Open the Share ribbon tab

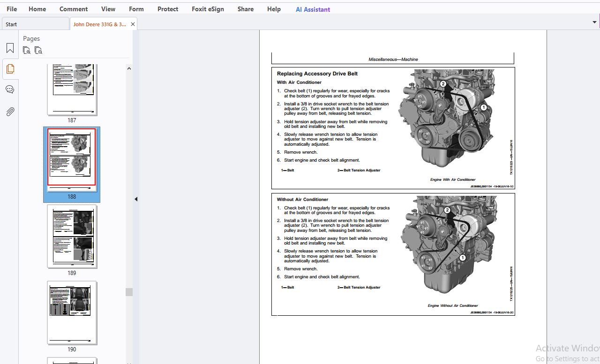pyautogui.click(x=246, y=9)
